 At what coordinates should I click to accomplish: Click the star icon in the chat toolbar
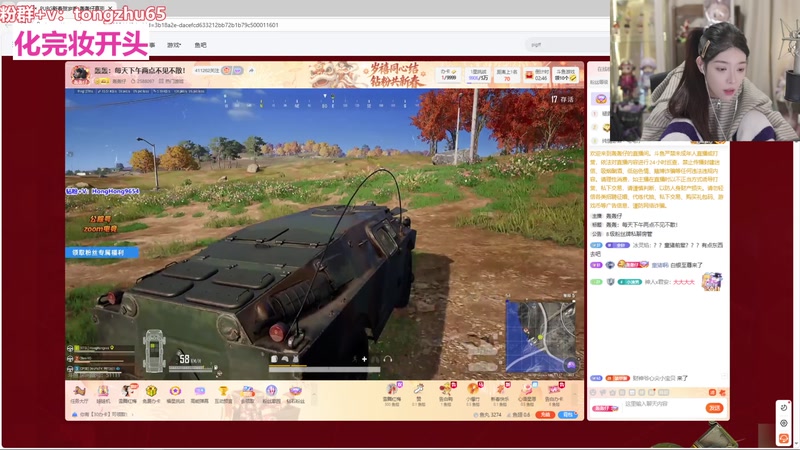[613, 392]
